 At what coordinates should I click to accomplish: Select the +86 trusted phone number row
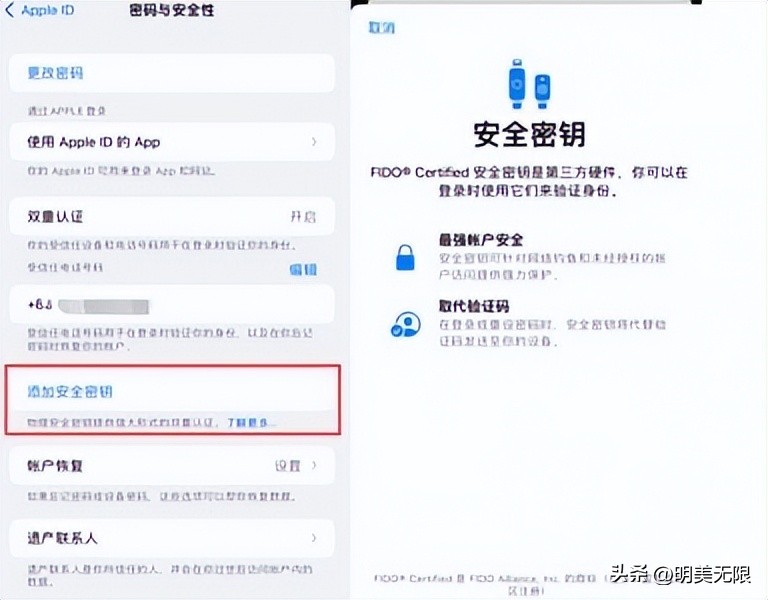point(172,305)
